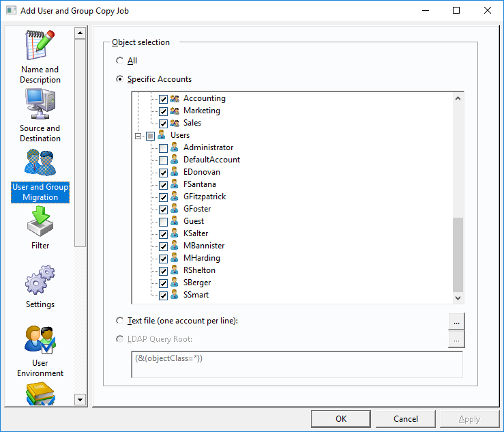
Task: Select the User and Group Migration icon
Action: click(x=40, y=162)
